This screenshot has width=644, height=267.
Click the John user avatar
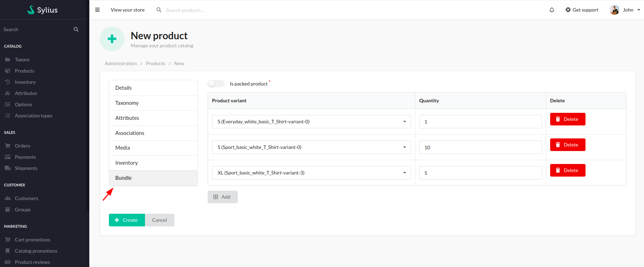pos(614,10)
